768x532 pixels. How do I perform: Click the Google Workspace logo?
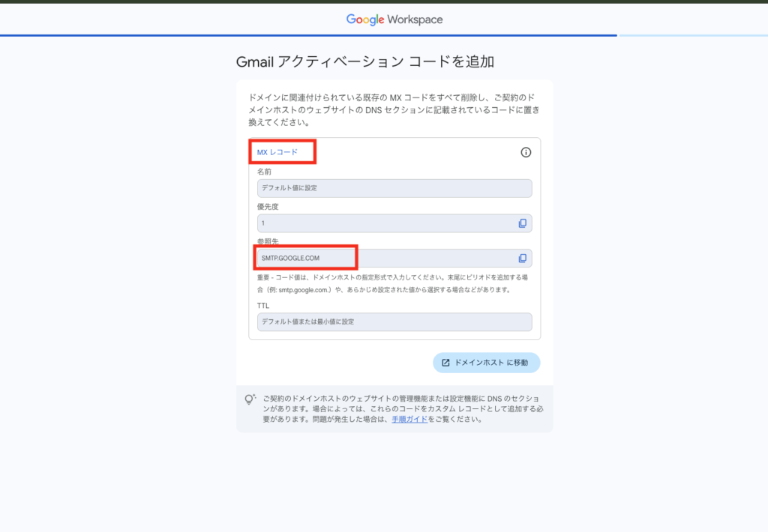coord(394,19)
